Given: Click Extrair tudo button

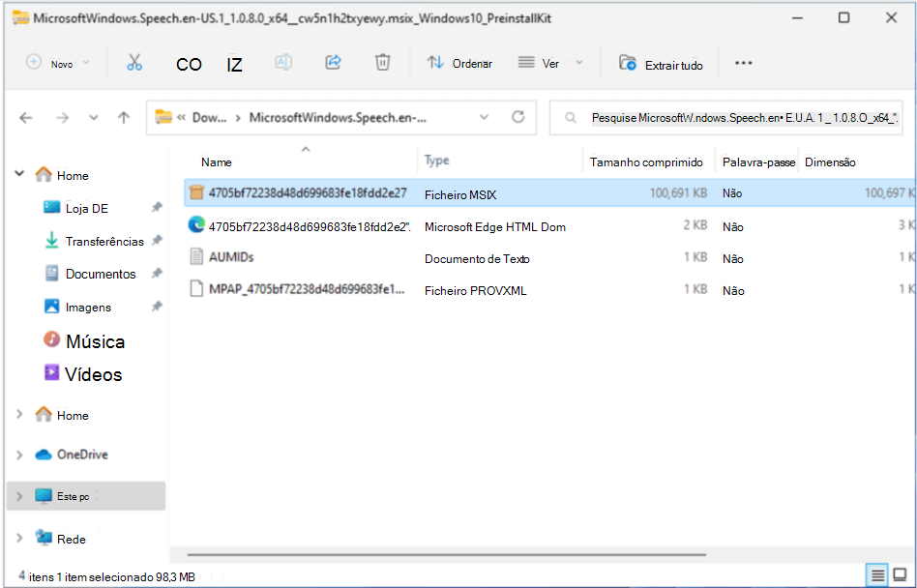Looking at the screenshot, I should coord(661,64).
